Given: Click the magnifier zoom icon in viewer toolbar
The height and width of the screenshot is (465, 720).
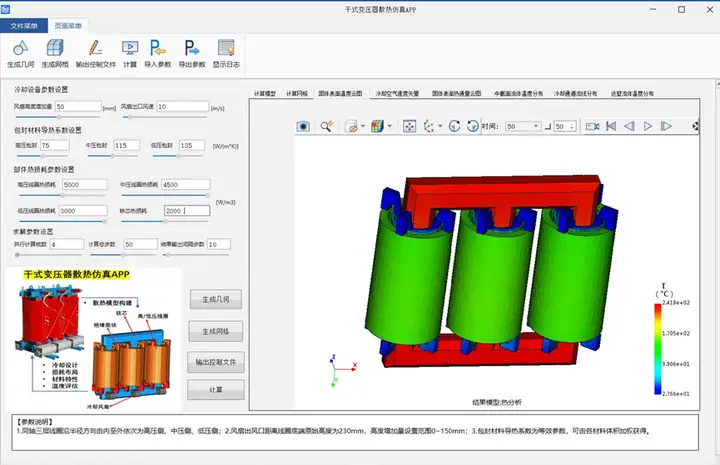Looking at the screenshot, I should pyautogui.click(x=326, y=126).
